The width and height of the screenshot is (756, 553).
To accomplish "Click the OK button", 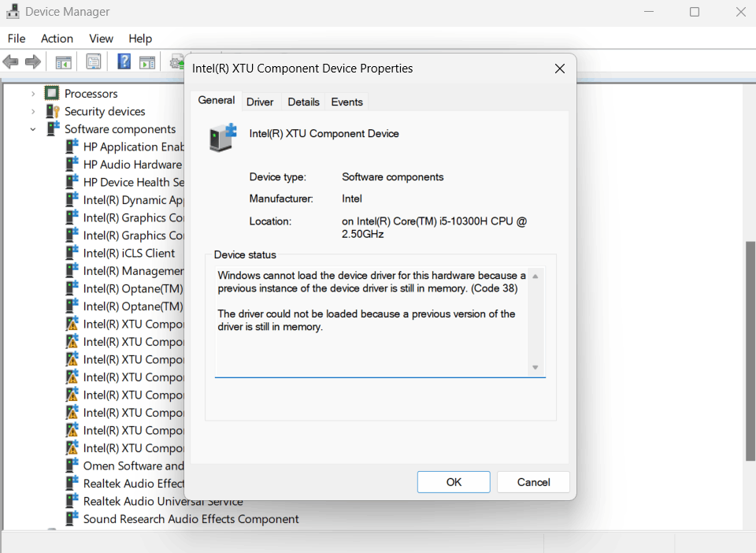I will pyautogui.click(x=454, y=482).
